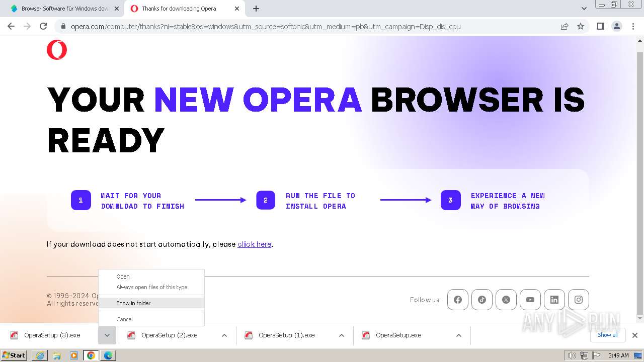Open Opera's Facebook page icon
Image resolution: width=644 pixels, height=362 pixels.
click(458, 300)
